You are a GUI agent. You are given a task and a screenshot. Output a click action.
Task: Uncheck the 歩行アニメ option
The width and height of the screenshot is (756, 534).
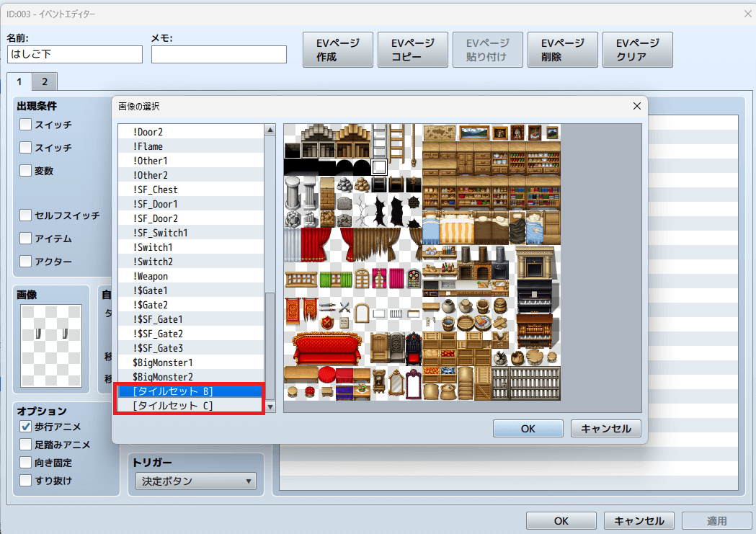coord(25,427)
